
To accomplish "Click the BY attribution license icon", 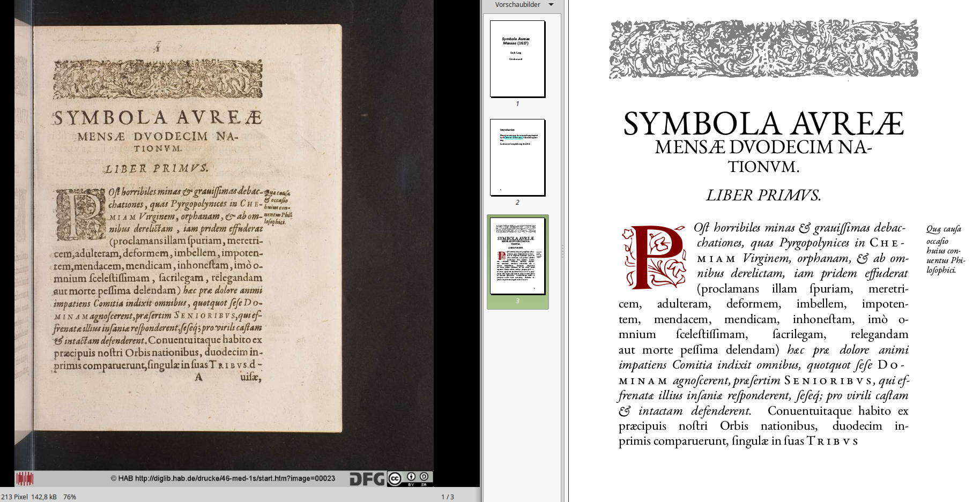I will click(411, 477).
